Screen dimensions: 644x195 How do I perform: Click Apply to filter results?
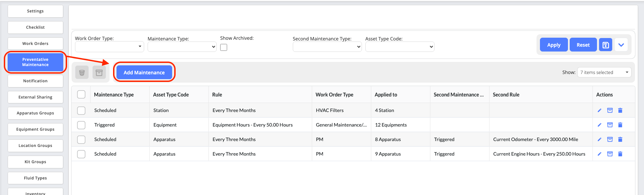(x=553, y=45)
